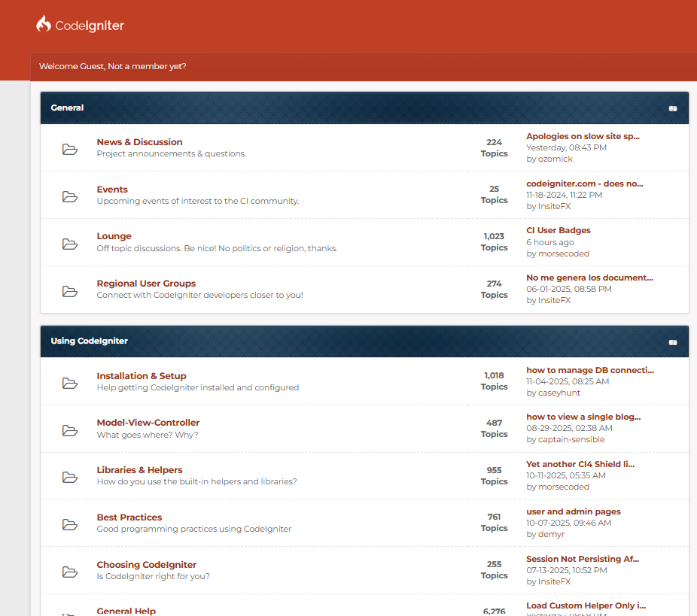Click the Best Practices folder icon
This screenshot has width=697, height=616.
[x=70, y=524]
